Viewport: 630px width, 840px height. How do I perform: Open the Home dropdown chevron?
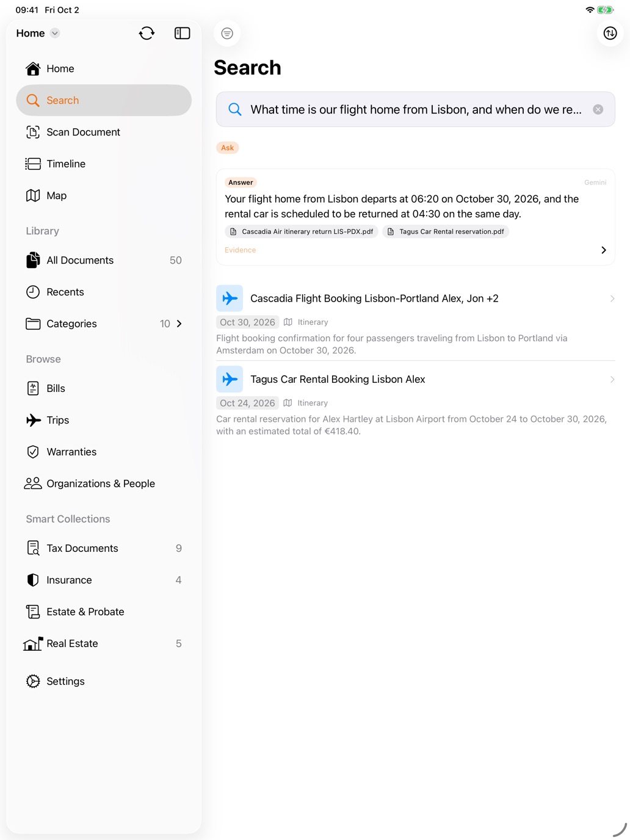coord(55,33)
